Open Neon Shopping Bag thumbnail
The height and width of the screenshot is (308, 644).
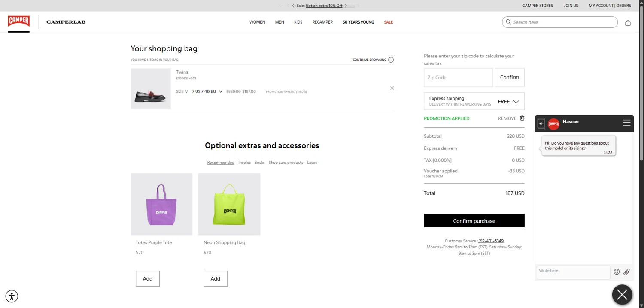click(229, 204)
